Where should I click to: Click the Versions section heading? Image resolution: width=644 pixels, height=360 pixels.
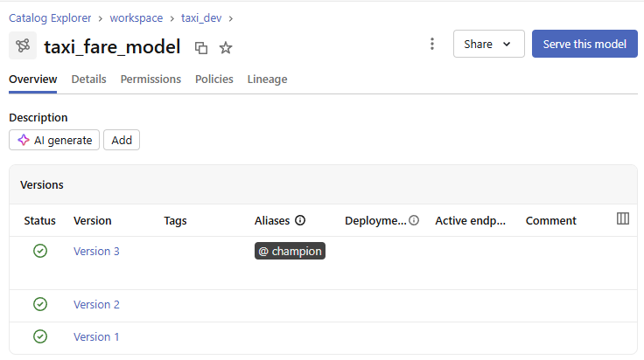point(42,185)
